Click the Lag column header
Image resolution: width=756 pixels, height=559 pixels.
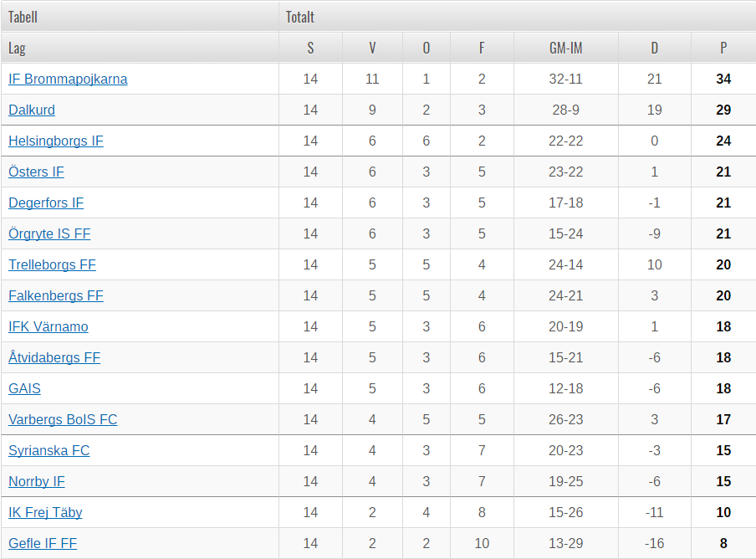tap(140, 48)
